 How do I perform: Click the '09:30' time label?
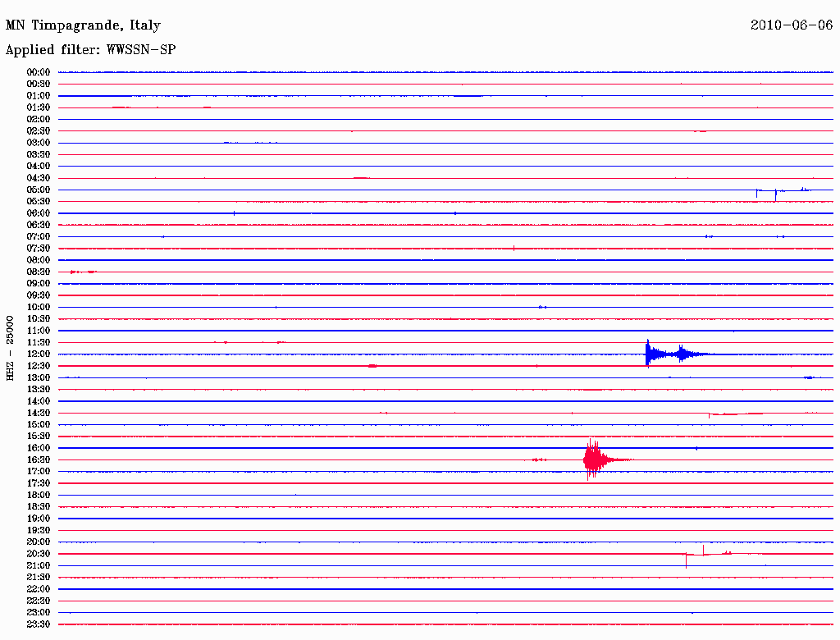39,295
